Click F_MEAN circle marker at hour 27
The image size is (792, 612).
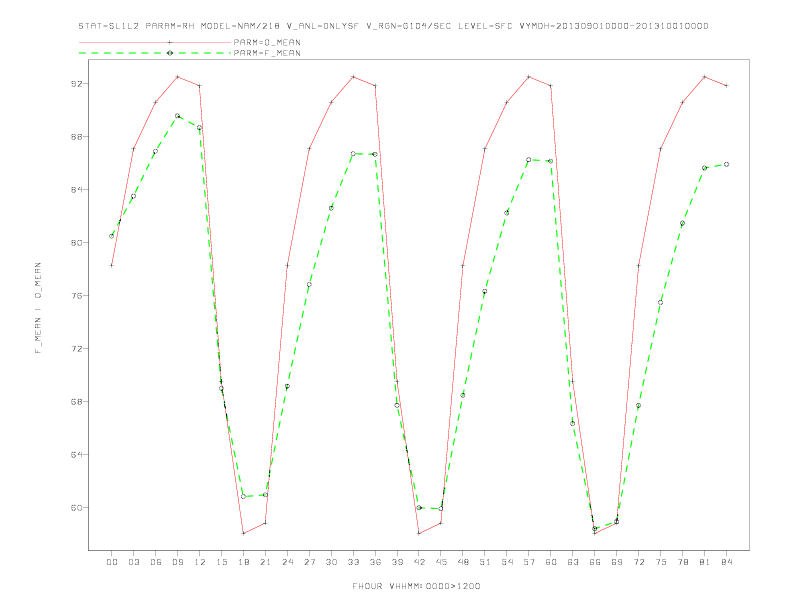pos(309,284)
